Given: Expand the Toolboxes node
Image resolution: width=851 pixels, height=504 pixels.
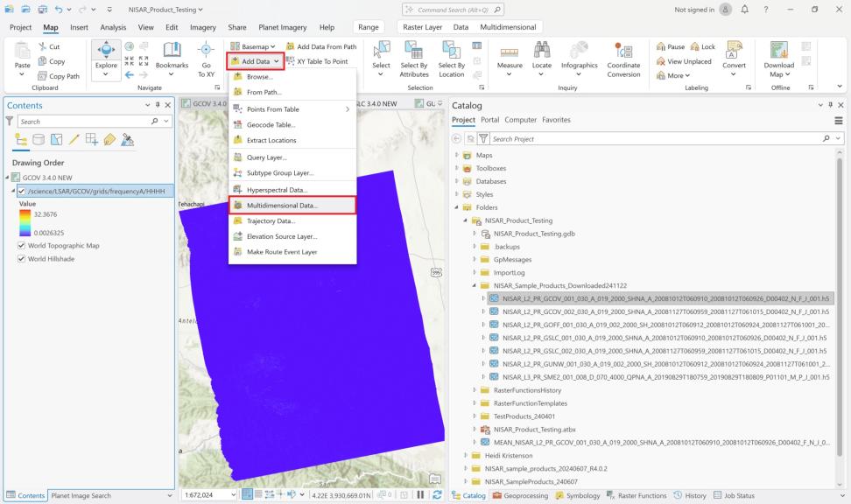Looking at the screenshot, I should (x=457, y=168).
